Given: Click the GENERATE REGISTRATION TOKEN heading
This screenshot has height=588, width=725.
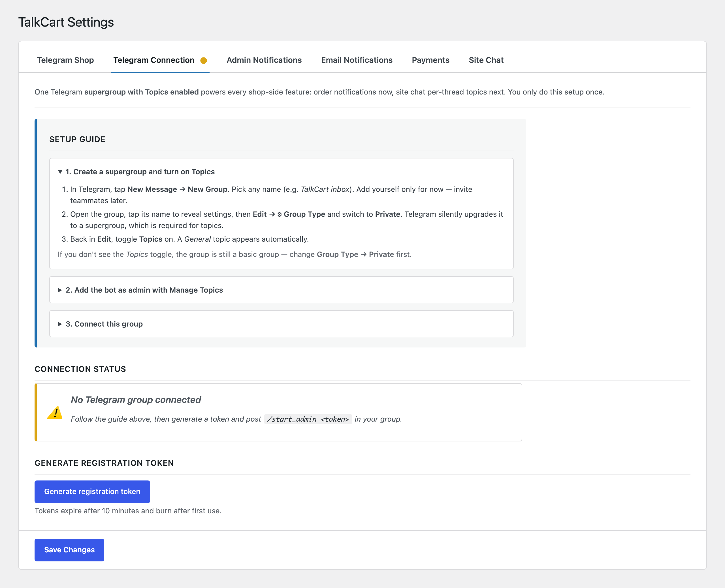Looking at the screenshot, I should tap(104, 463).
